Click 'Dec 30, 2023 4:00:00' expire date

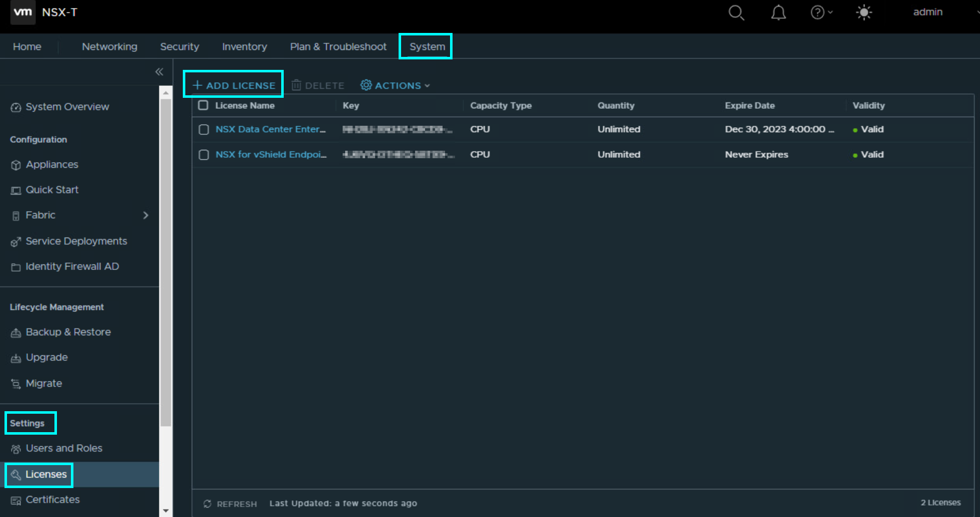click(x=779, y=129)
